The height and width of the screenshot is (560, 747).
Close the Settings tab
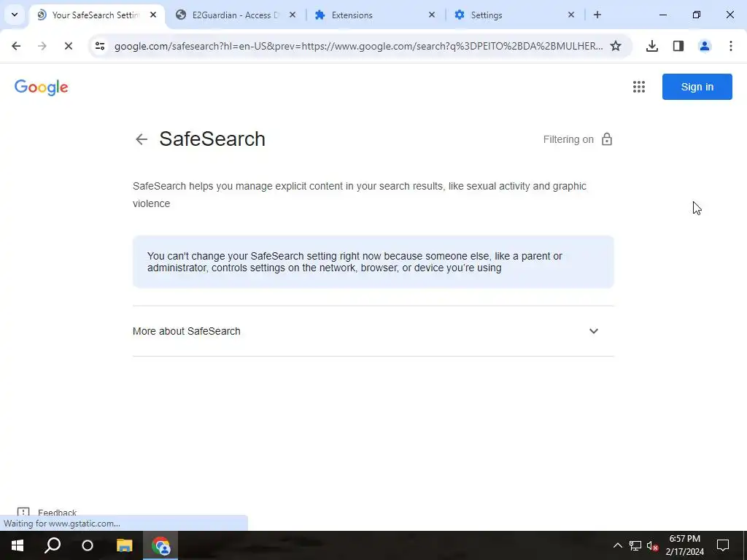click(571, 15)
